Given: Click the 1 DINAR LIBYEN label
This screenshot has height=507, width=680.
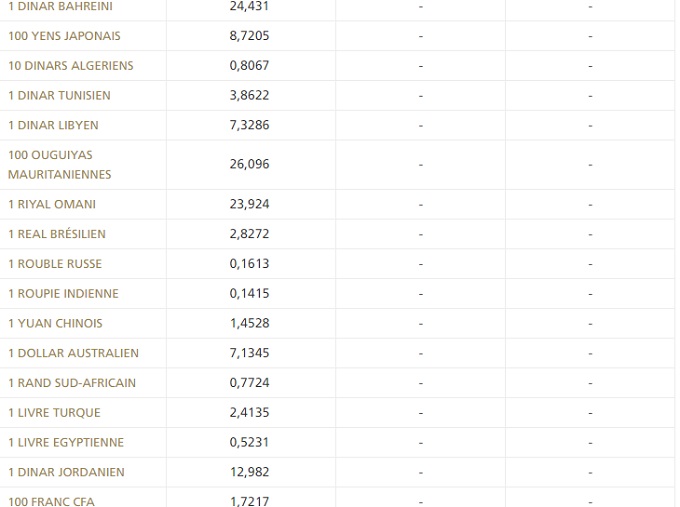Looking at the screenshot, I should click(53, 126).
